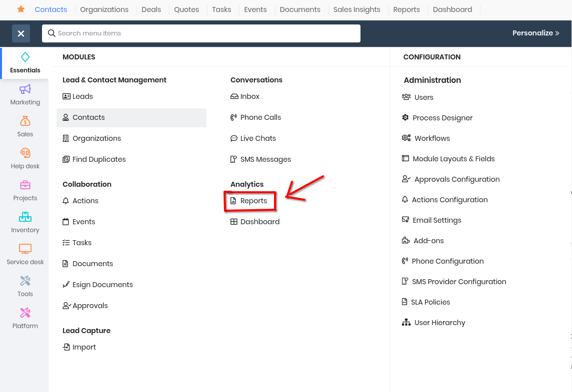Viewport: 572px width, 392px height.
Task: Open the Inbox under Conversations
Action: (x=249, y=96)
